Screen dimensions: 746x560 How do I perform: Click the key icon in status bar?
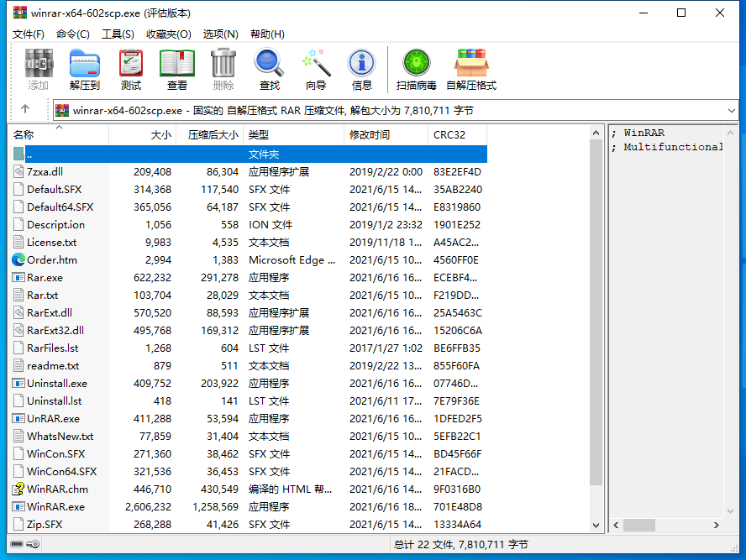click(33, 544)
